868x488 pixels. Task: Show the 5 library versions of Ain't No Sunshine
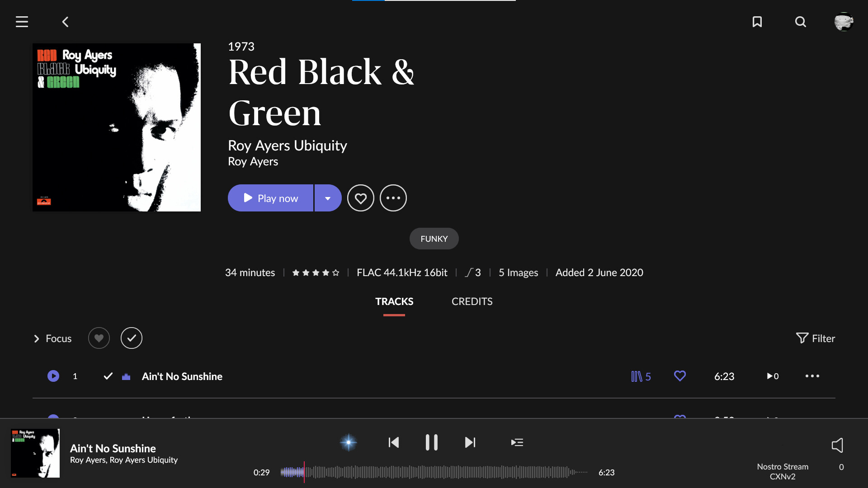click(641, 376)
